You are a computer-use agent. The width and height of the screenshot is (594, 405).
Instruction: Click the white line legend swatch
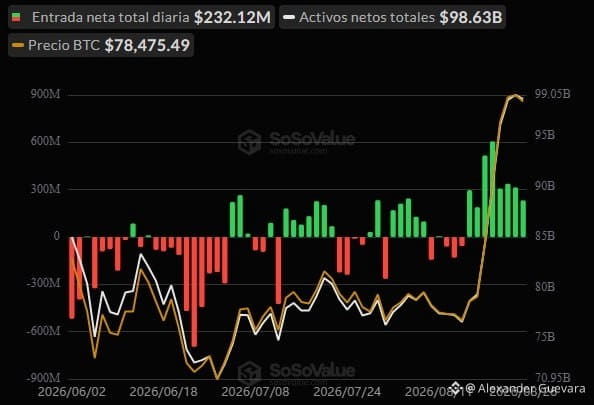pyautogui.click(x=289, y=17)
